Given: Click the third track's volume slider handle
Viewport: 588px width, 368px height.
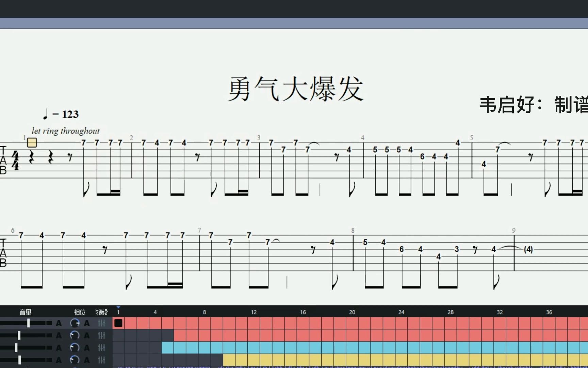Looking at the screenshot, I should click(x=16, y=348).
